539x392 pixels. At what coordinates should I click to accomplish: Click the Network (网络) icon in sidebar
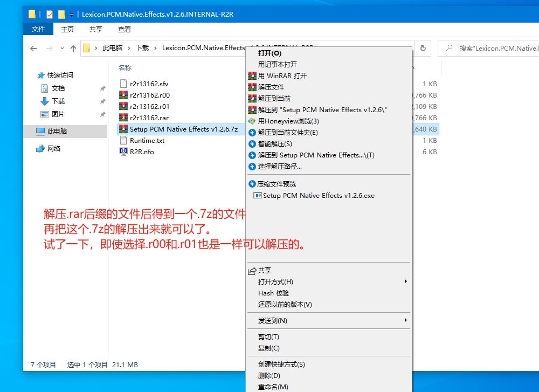[40, 148]
